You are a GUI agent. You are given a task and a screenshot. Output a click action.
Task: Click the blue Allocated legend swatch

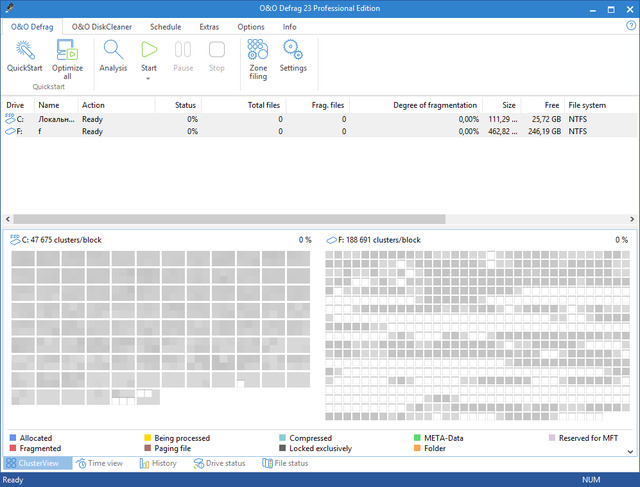(13, 438)
